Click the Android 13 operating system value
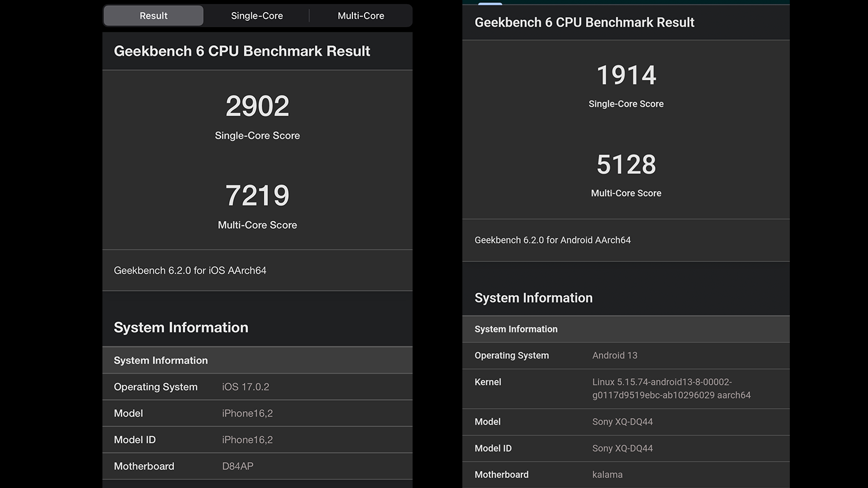 615,356
